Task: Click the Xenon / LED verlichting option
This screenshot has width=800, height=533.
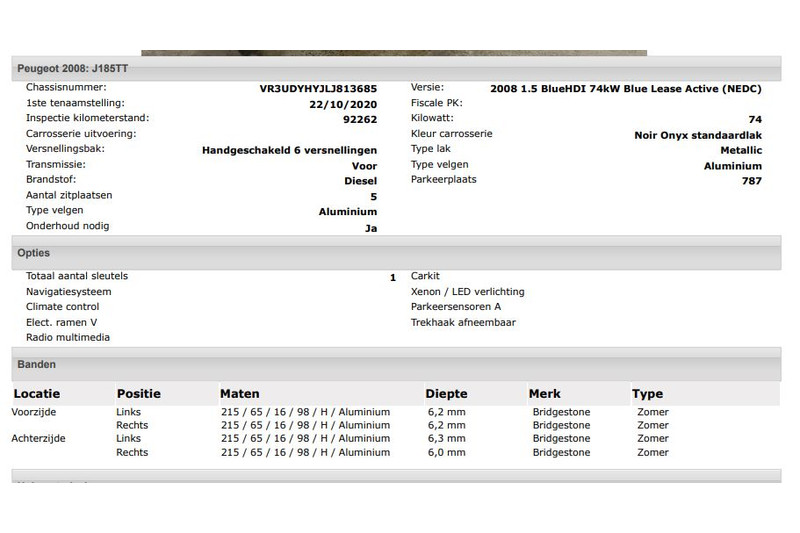Action: (467, 291)
